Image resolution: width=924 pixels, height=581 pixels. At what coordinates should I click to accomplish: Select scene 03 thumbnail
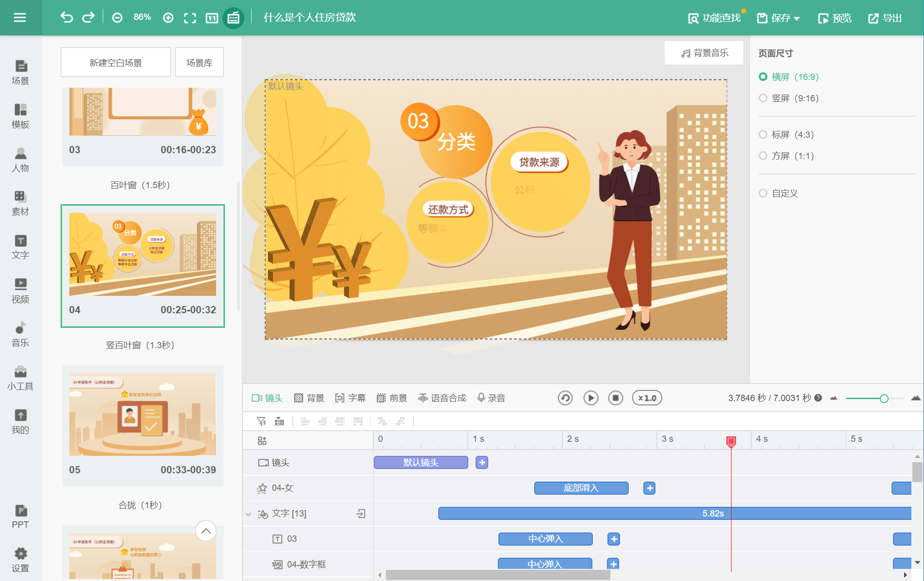coord(143,127)
